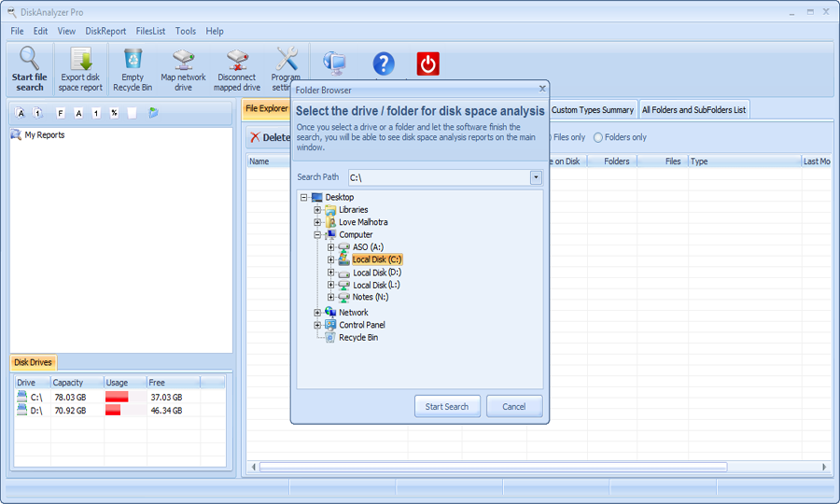The width and height of the screenshot is (840, 504).
Task: Open Program settings wrench icon
Action: (287, 59)
